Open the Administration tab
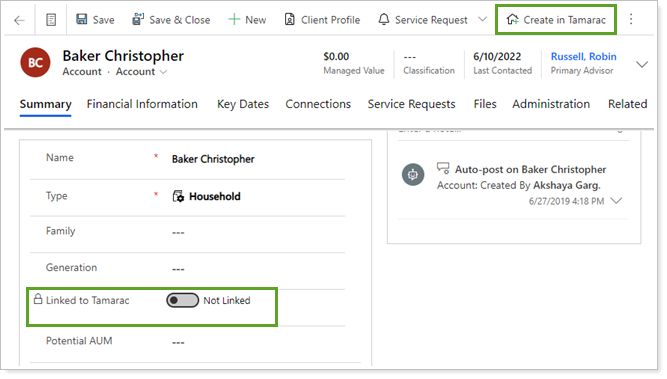The height and width of the screenshot is (379, 667). click(x=551, y=104)
